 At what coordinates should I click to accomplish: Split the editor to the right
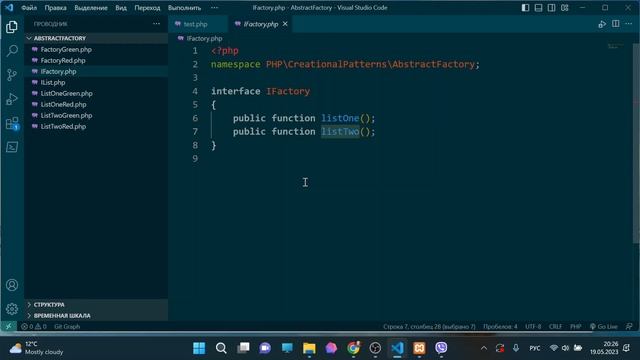coord(616,24)
